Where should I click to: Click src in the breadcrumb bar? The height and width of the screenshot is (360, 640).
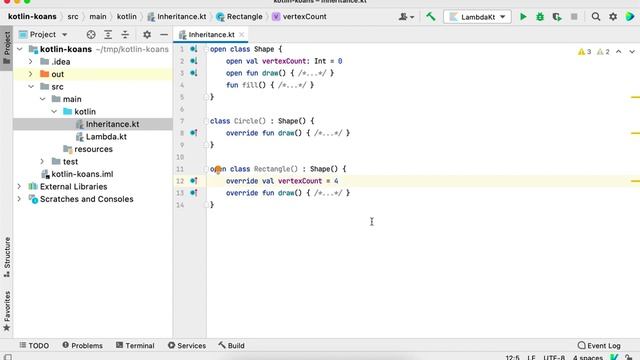tap(73, 17)
